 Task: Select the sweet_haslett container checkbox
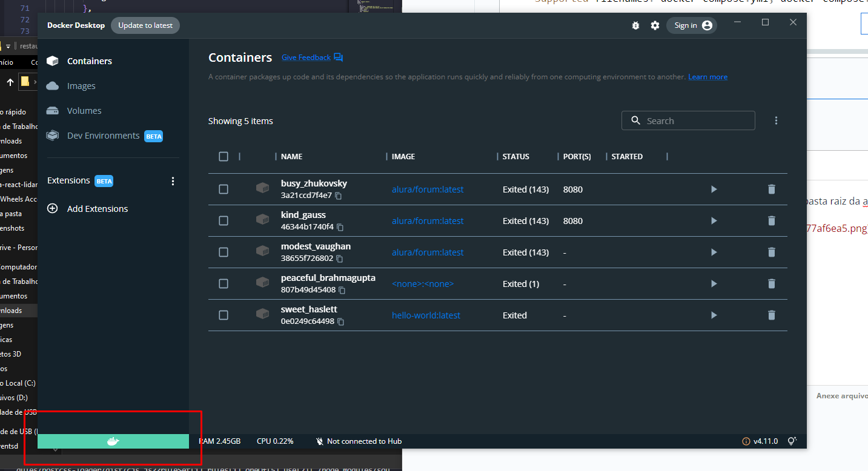224,315
